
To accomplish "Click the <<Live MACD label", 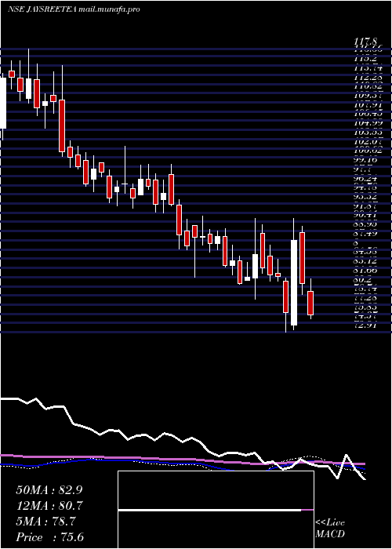I will tap(330, 529).
